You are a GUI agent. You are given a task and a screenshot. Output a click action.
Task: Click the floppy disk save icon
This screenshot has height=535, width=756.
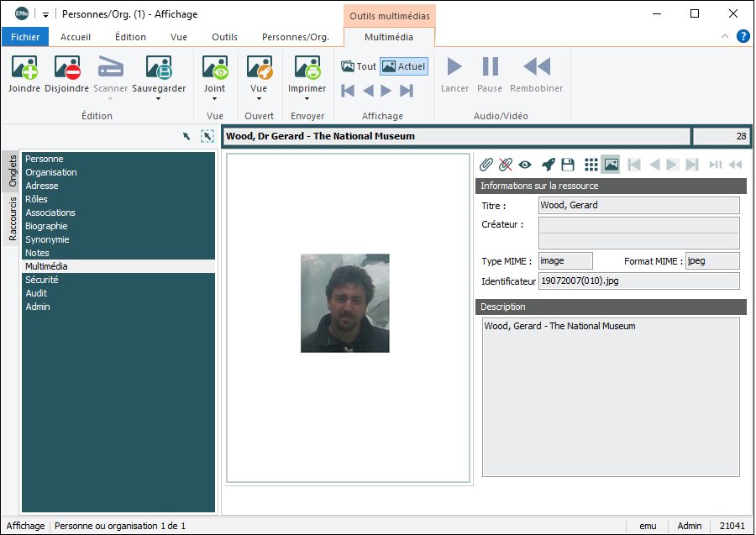pyautogui.click(x=568, y=165)
